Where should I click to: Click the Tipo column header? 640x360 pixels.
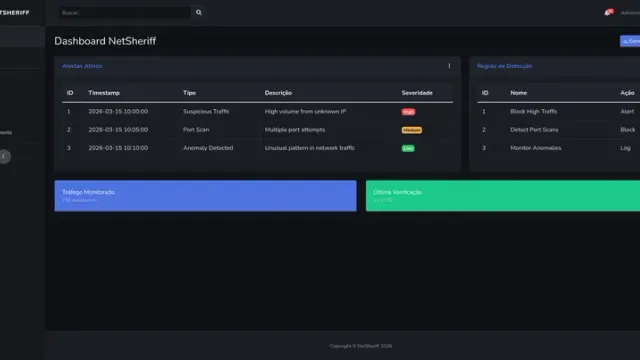(189, 93)
